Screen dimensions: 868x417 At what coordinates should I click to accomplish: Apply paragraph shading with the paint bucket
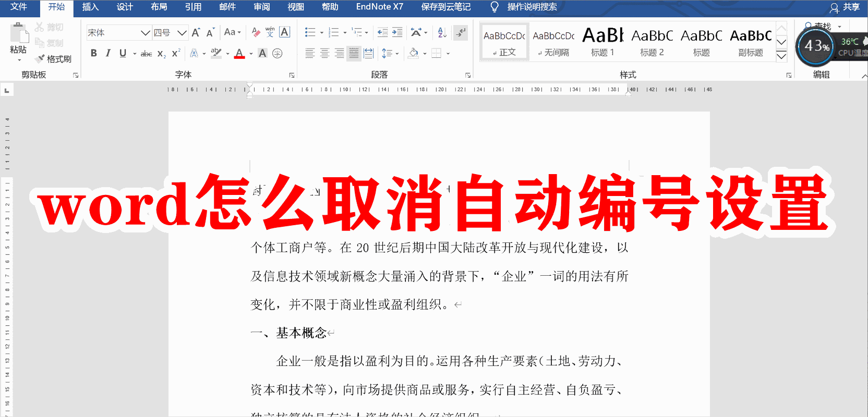(414, 53)
